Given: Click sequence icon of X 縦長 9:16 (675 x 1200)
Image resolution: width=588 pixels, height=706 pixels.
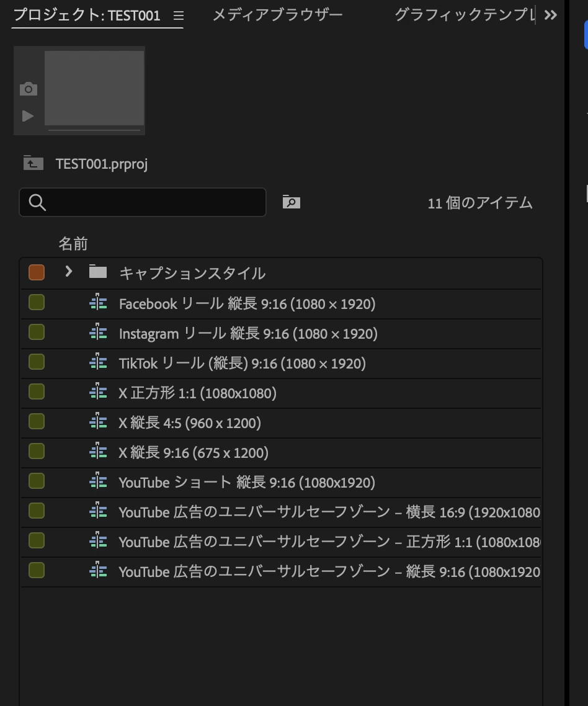Looking at the screenshot, I should [98, 451].
